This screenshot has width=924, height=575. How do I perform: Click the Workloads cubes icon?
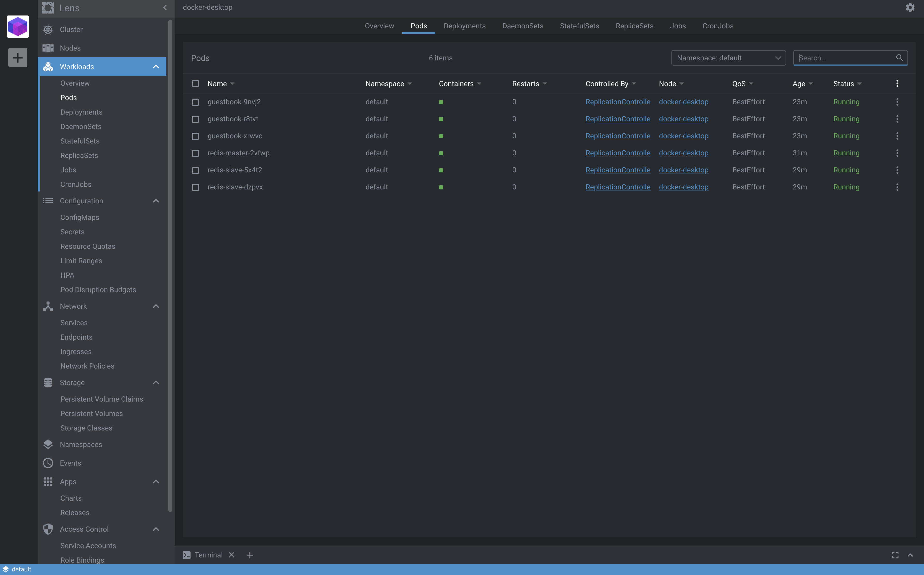coord(48,67)
